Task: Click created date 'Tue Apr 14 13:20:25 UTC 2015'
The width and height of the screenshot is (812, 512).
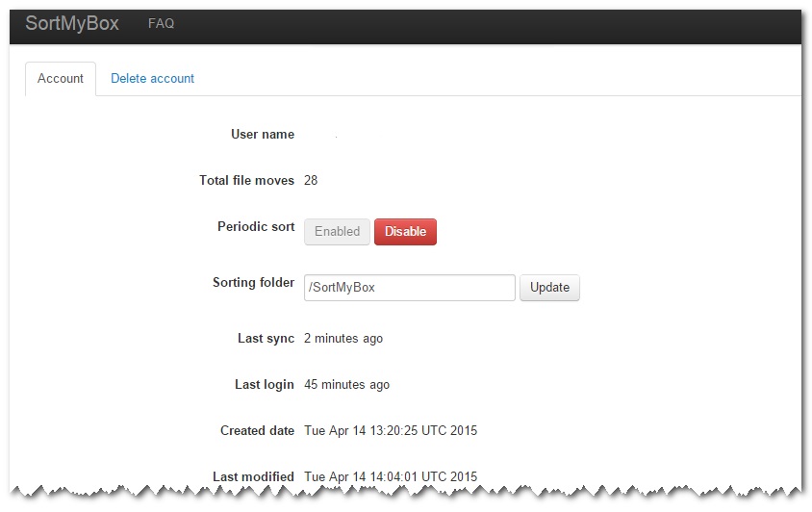Action: pyautogui.click(x=391, y=430)
